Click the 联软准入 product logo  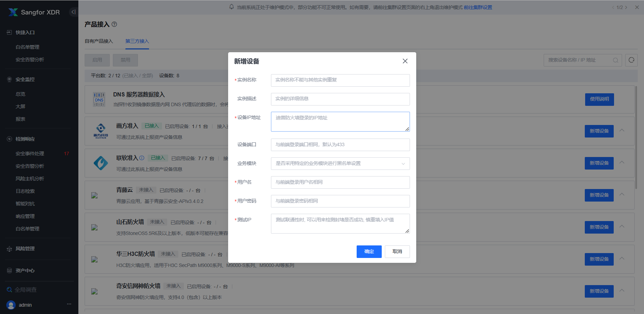coord(101,163)
